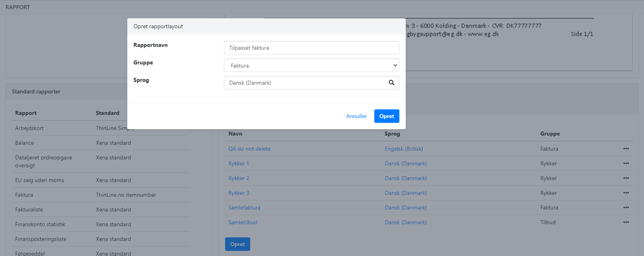Open the Samletilbud layout link
The image size is (644, 256).
pos(243,222)
